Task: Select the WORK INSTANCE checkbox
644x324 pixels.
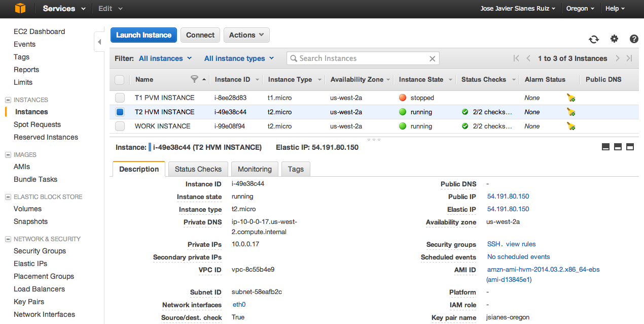Action: (120, 126)
